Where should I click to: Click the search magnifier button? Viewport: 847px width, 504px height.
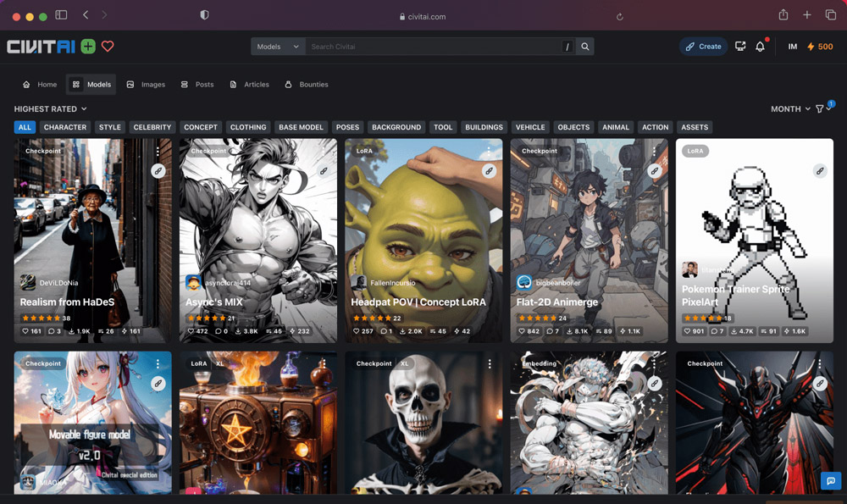pyautogui.click(x=585, y=47)
